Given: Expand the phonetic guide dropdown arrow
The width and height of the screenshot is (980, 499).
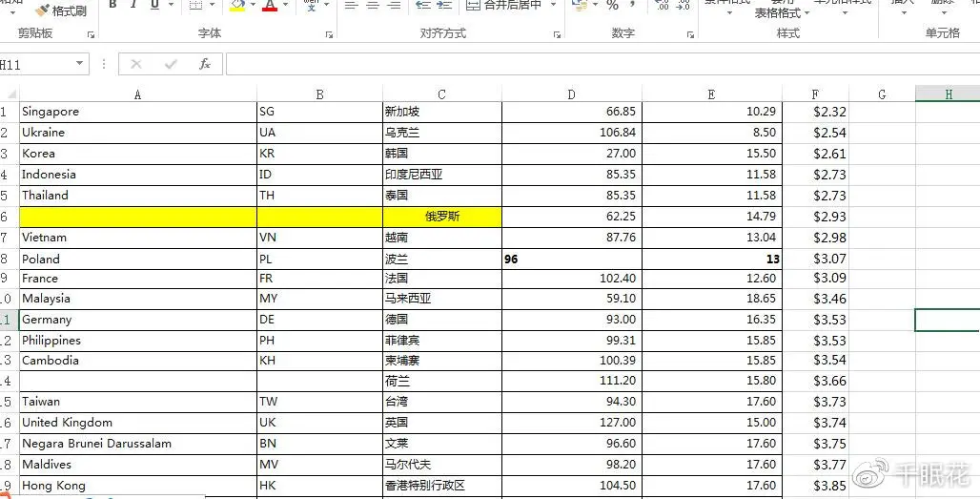Looking at the screenshot, I should (x=328, y=5).
